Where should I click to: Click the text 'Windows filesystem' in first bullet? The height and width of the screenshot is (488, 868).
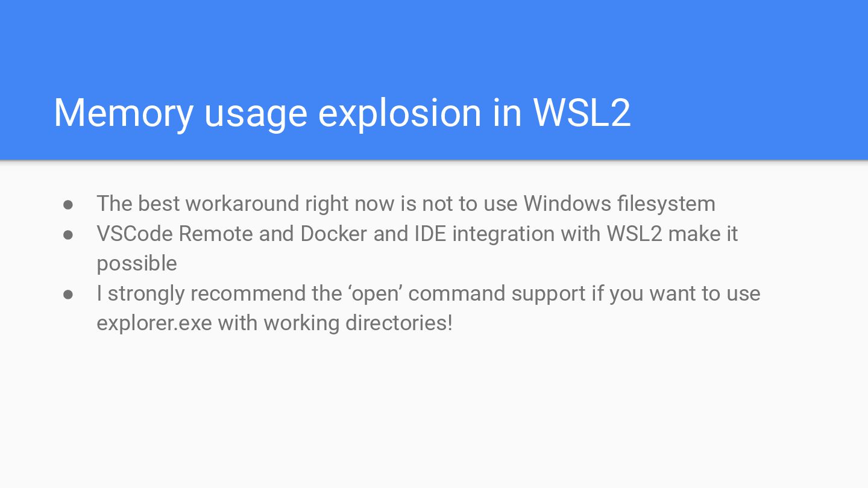click(619, 204)
